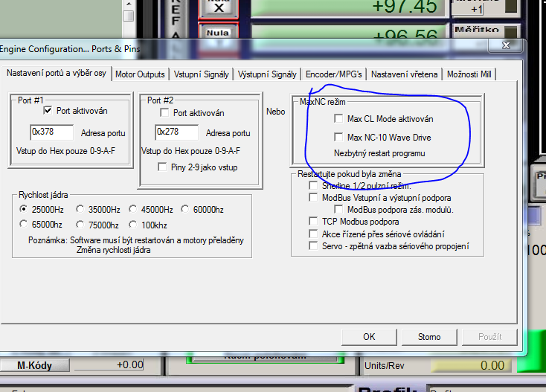Select 65000Hz radio button

pos(25,225)
